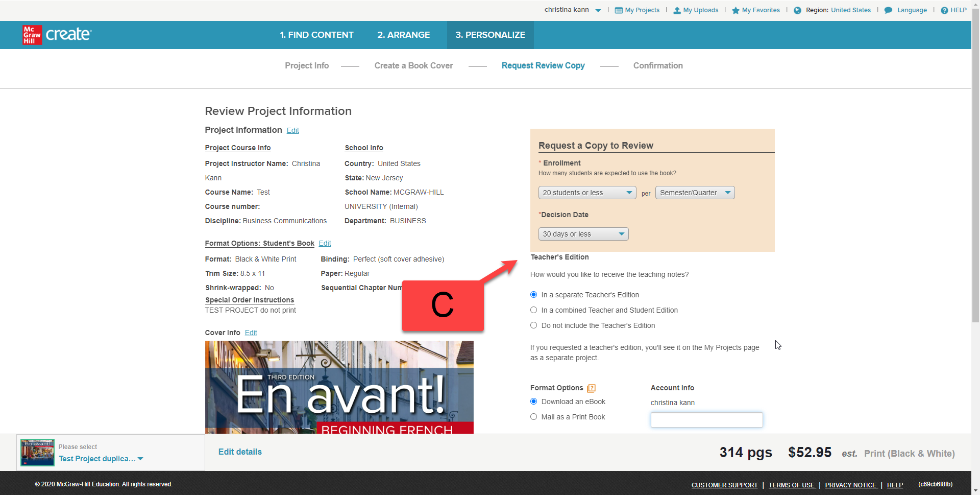This screenshot has width=980, height=495.
Task: Go to the 1. FIND CONTENT tab
Action: click(316, 35)
